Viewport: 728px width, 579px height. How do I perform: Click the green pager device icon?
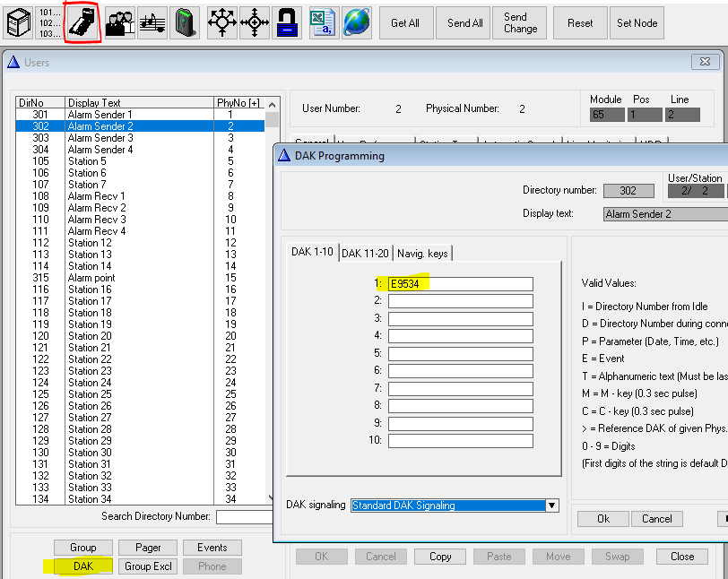coord(185,22)
